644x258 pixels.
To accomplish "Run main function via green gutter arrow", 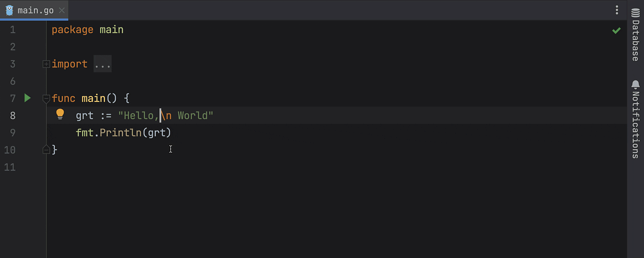I will pos(27,98).
